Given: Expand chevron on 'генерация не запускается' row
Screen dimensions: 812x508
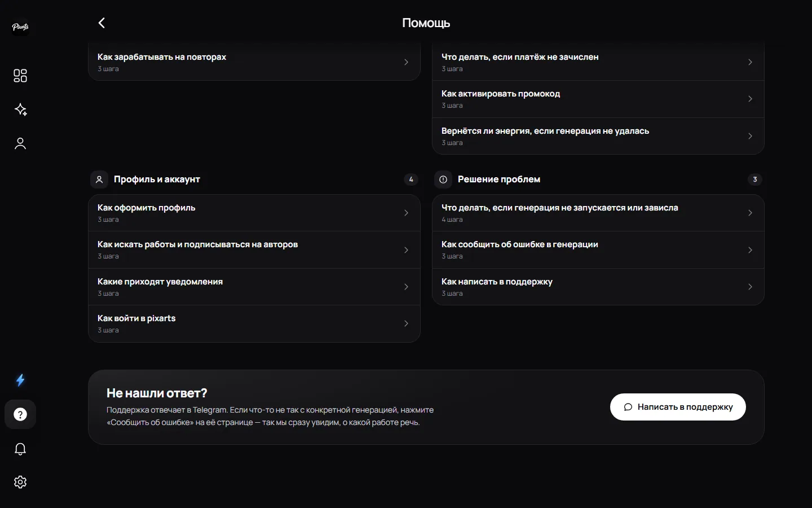Looking at the screenshot, I should tap(750, 213).
